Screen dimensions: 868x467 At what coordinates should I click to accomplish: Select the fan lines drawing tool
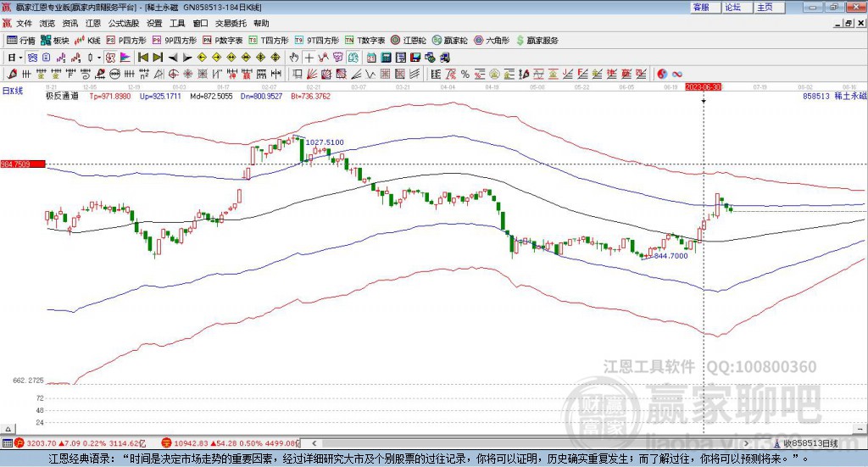[312, 74]
